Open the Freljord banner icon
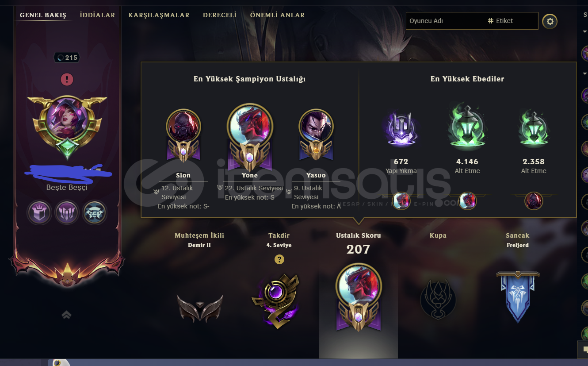The height and width of the screenshot is (366, 588). (x=518, y=297)
